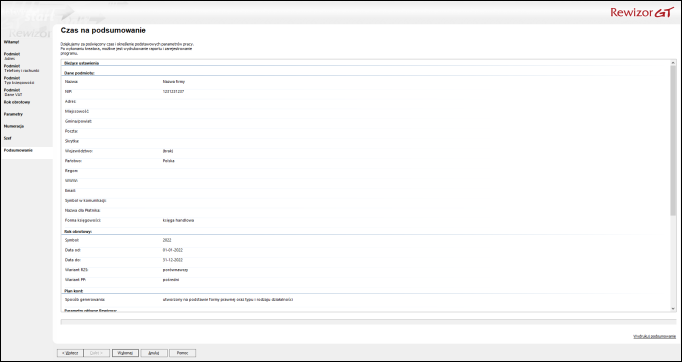Open the Parametry step in the sidebar

[x=13, y=114]
